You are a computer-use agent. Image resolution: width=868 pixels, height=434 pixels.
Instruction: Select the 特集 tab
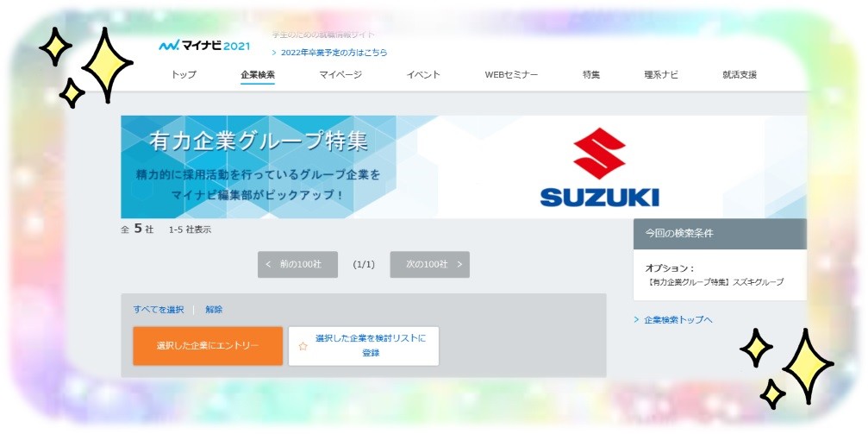click(x=591, y=75)
